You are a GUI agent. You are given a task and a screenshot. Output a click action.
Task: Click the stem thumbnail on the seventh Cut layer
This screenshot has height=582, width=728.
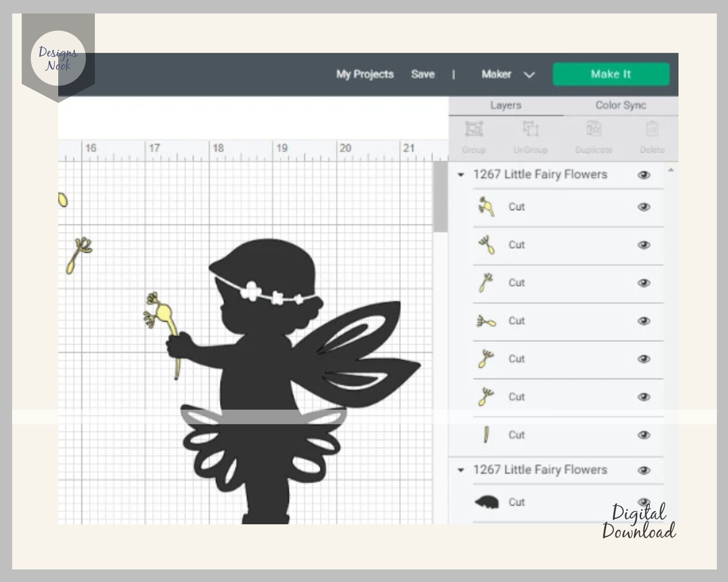pos(485,435)
